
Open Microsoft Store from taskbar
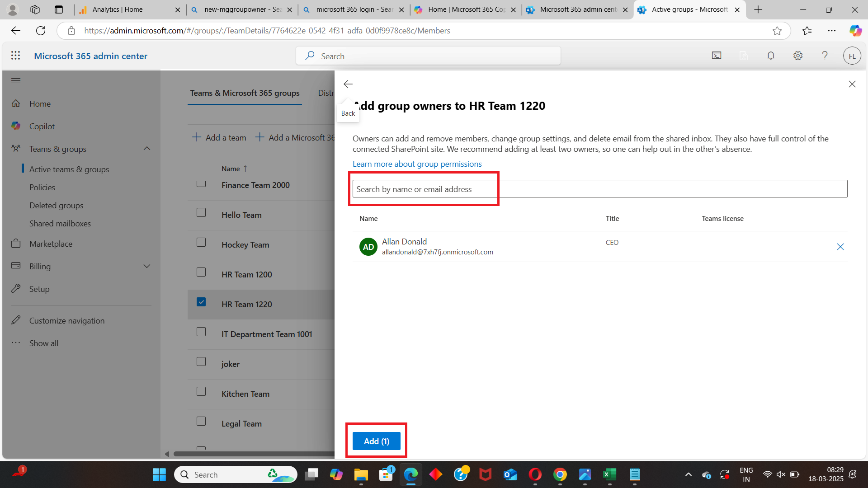(x=386, y=474)
